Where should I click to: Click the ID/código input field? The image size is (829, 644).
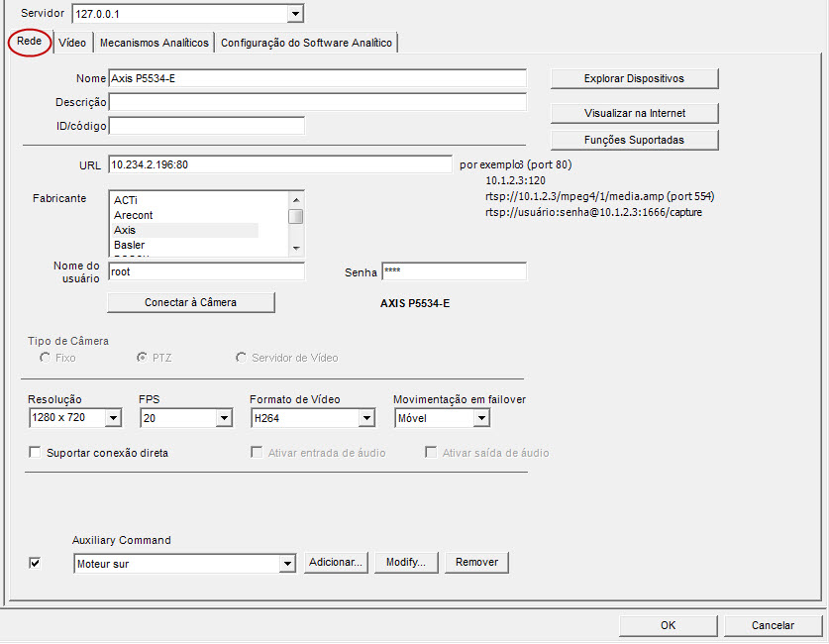(x=207, y=126)
